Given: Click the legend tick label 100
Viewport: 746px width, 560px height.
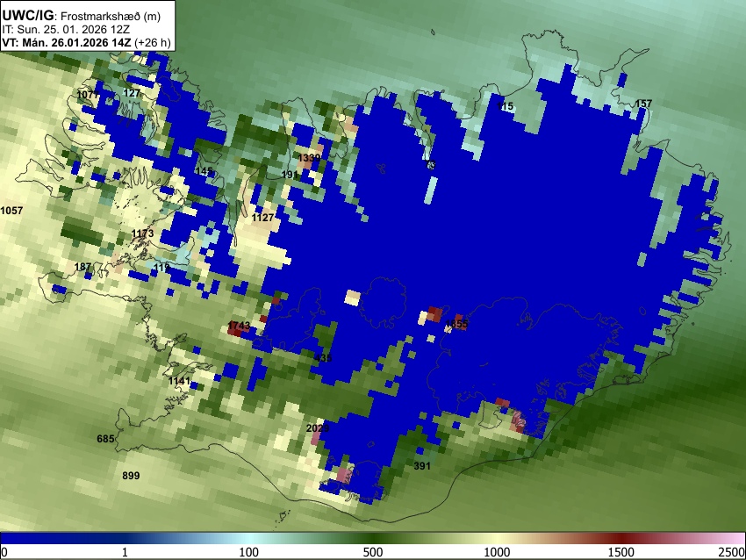Looking at the screenshot, I should (249, 552).
